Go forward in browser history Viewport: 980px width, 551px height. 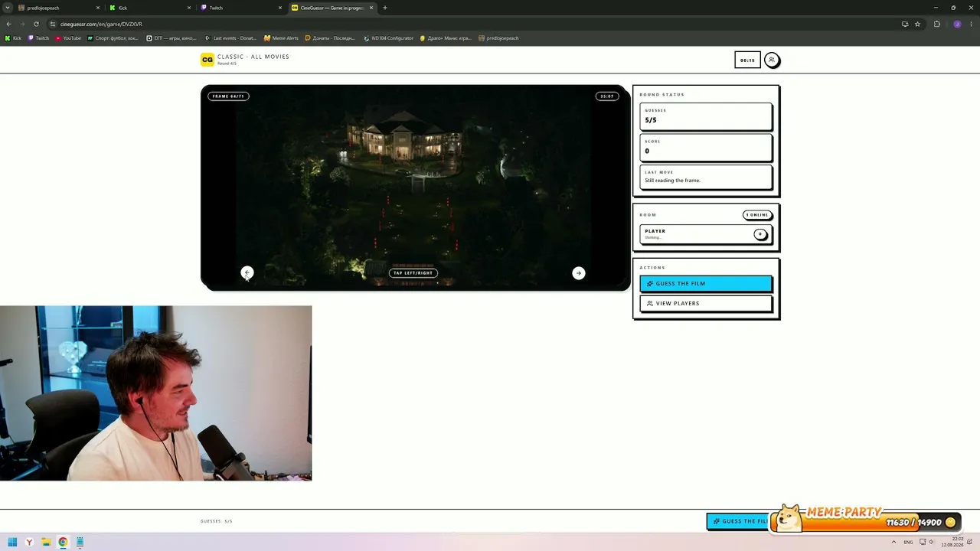[x=22, y=24]
